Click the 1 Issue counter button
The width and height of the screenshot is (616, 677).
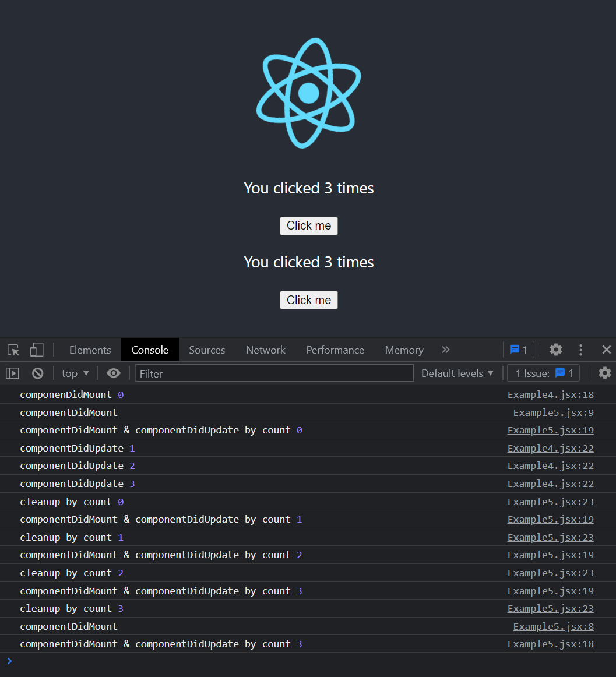[x=544, y=373]
